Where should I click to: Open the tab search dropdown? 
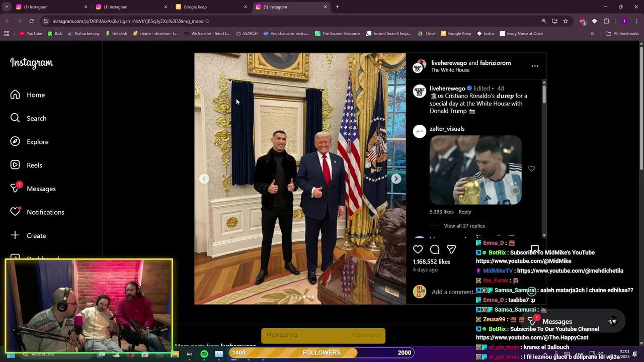[x=7, y=7]
